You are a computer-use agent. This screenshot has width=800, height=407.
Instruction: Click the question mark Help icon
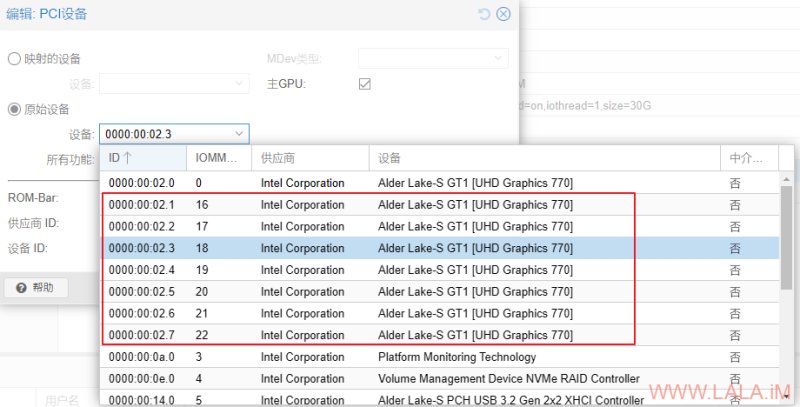click(x=21, y=288)
